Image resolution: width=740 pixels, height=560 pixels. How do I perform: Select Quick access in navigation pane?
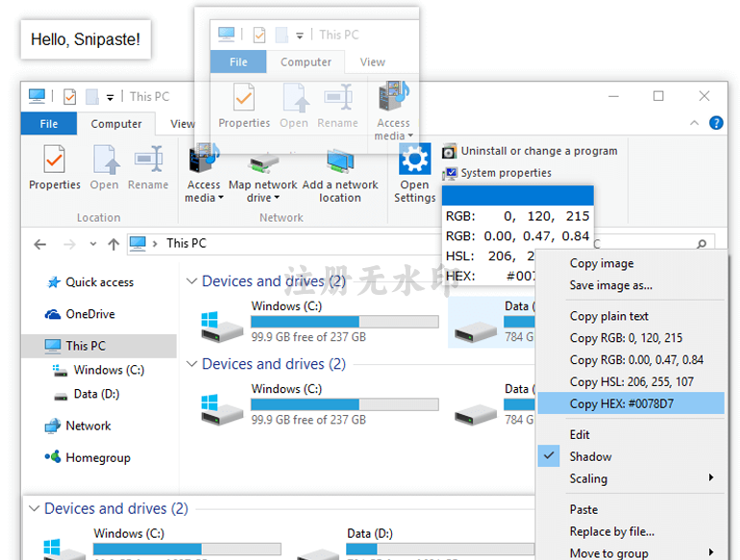90,282
